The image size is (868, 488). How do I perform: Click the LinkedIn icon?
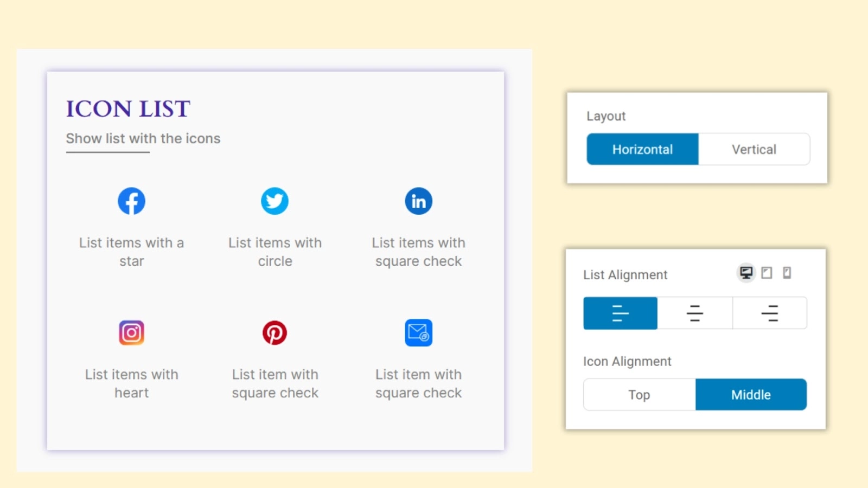tap(418, 201)
